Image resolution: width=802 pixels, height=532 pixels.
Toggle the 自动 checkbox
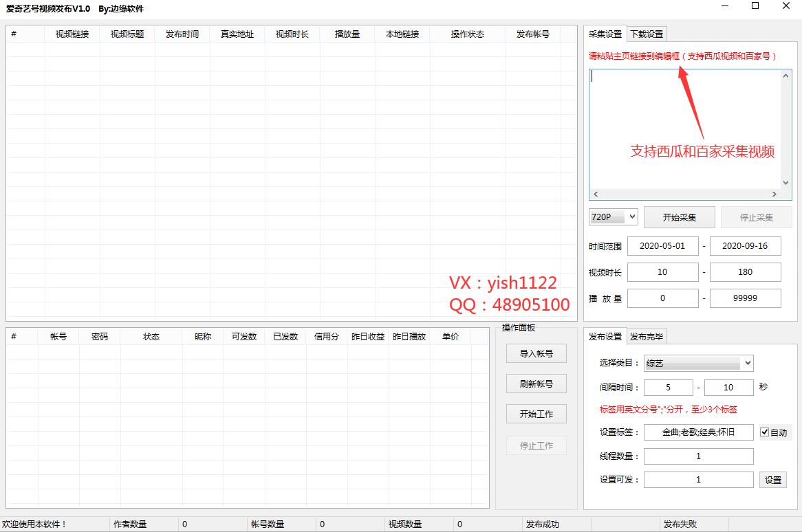click(765, 432)
